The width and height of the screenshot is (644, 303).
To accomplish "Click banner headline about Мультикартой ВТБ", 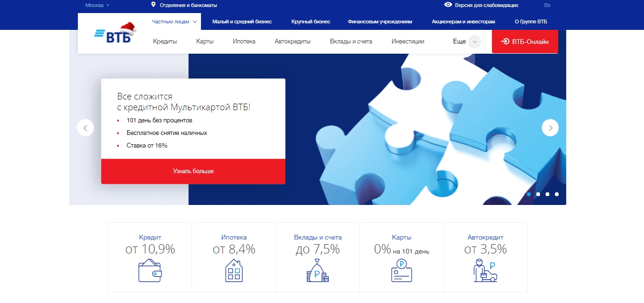I will pos(183,102).
